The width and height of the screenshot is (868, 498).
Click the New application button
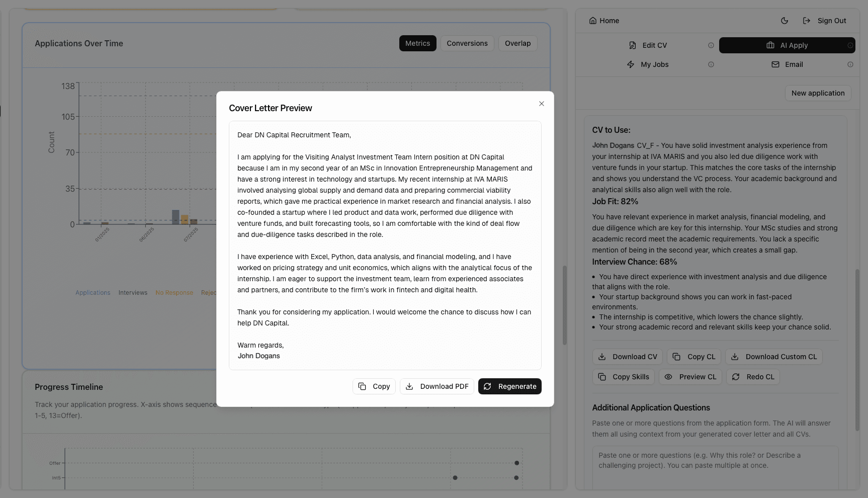coord(818,93)
